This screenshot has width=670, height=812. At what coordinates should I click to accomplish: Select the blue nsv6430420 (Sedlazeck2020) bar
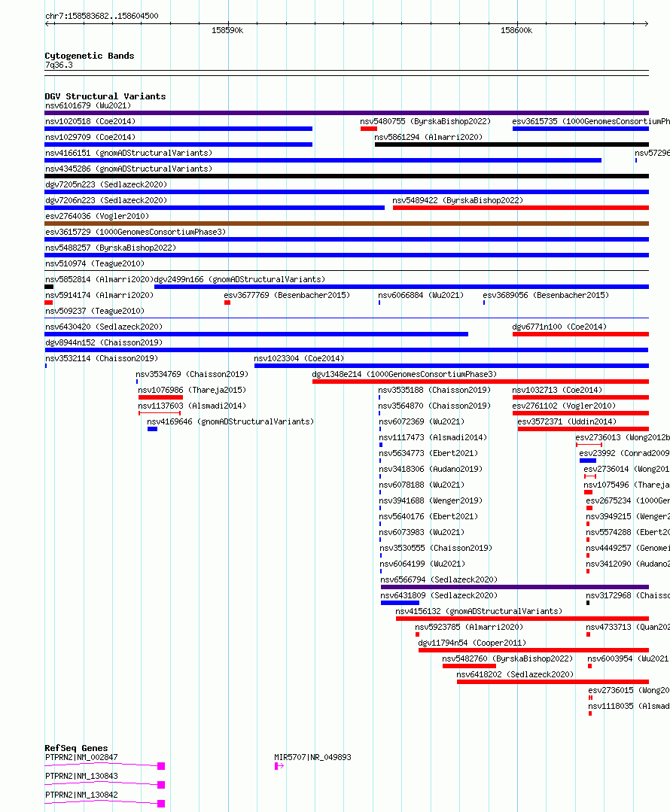click(x=257, y=334)
